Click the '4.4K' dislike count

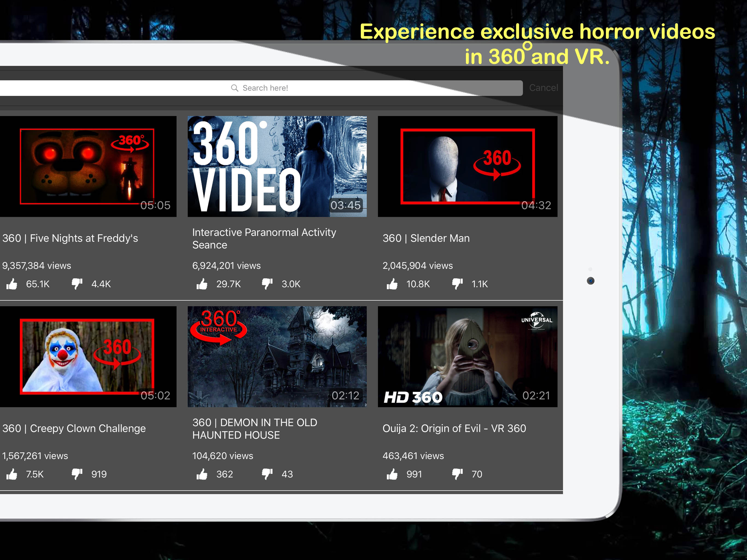(x=101, y=284)
